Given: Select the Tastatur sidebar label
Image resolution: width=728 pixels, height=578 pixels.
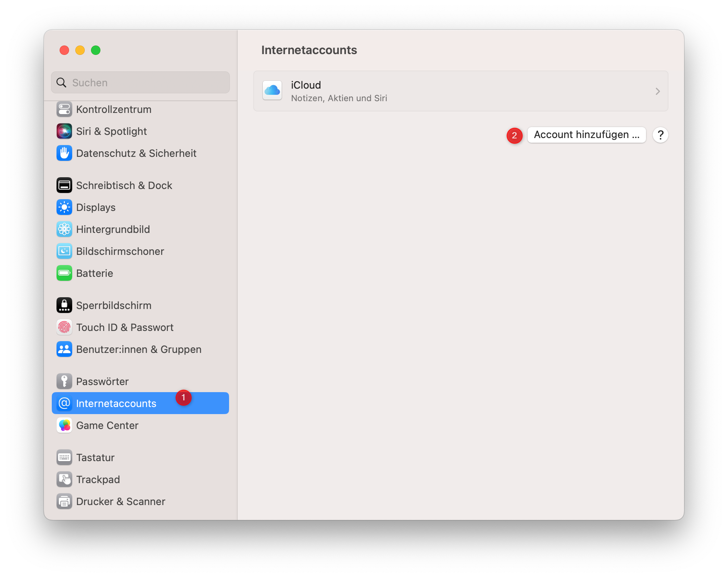Looking at the screenshot, I should [x=95, y=458].
